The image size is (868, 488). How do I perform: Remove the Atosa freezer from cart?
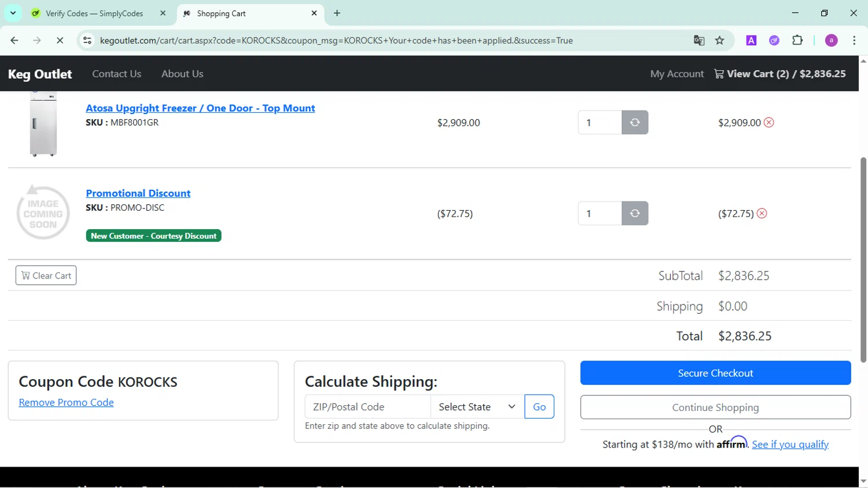(x=769, y=122)
